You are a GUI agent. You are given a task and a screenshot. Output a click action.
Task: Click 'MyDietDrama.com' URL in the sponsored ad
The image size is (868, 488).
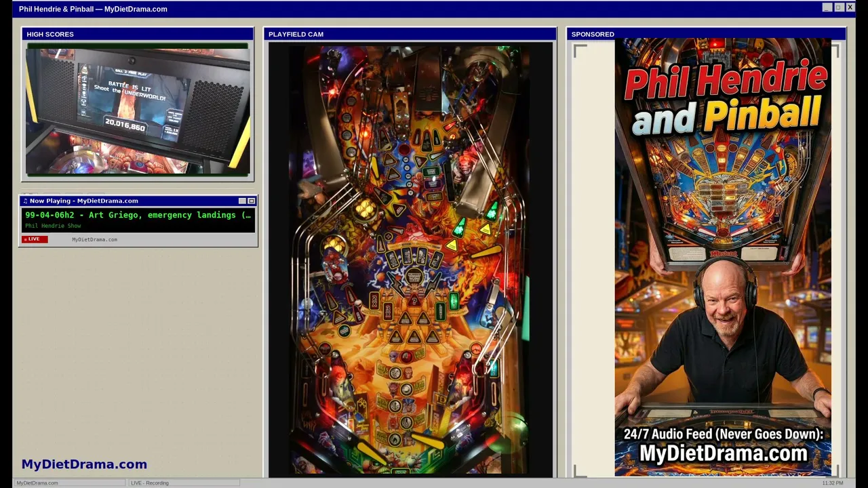724,453
